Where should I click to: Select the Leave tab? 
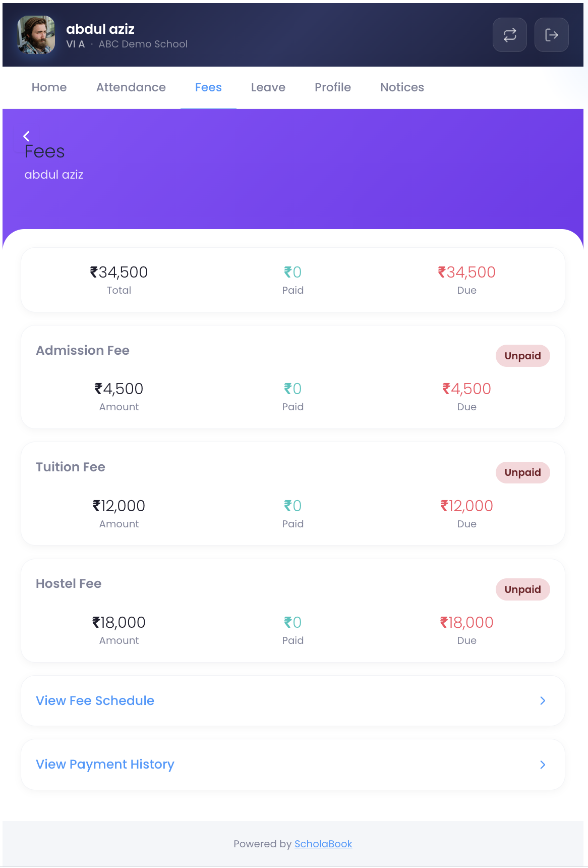point(268,87)
